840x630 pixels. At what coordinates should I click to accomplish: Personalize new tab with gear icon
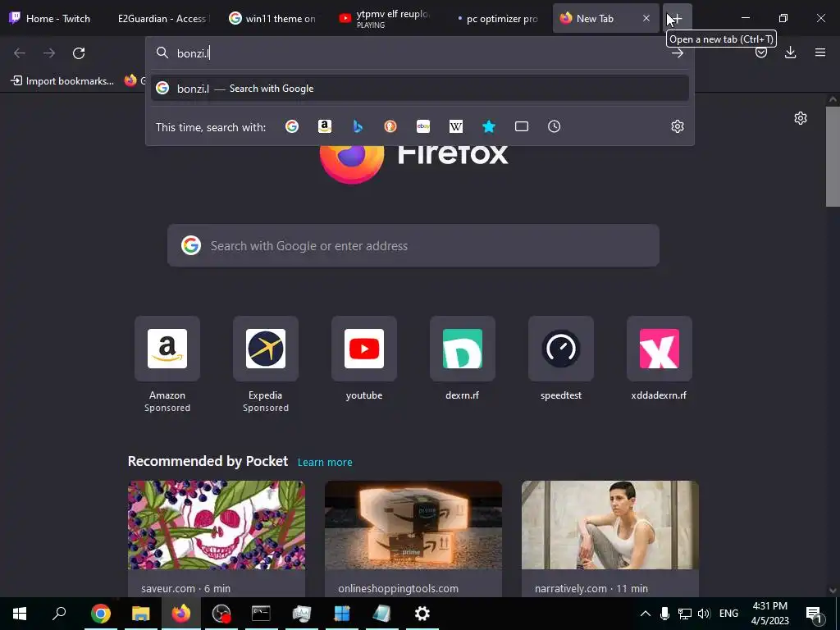pyautogui.click(x=801, y=118)
